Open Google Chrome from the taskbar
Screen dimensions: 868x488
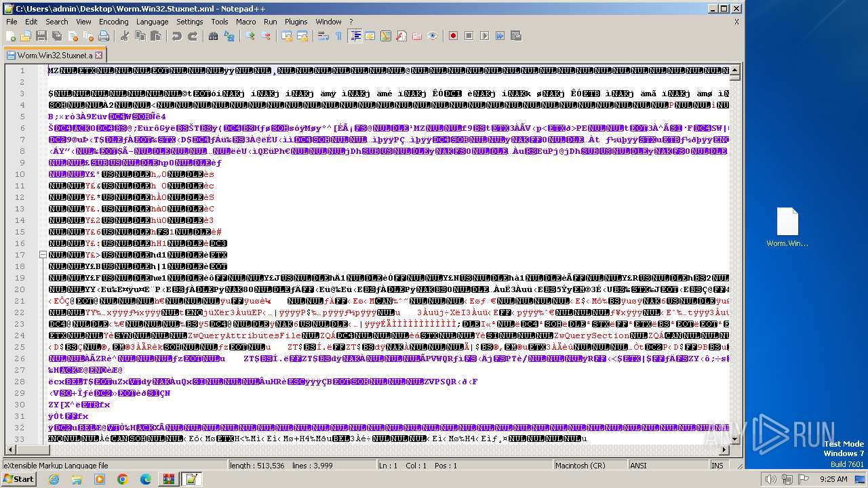pyautogui.click(x=122, y=479)
